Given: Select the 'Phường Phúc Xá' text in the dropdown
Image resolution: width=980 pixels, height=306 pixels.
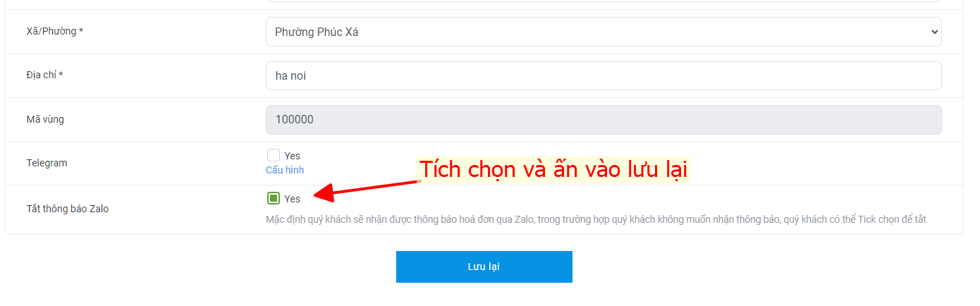Looking at the screenshot, I should pos(317,32).
